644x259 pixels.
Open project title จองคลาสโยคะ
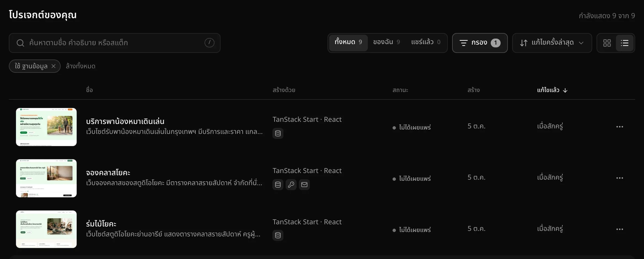coord(108,172)
